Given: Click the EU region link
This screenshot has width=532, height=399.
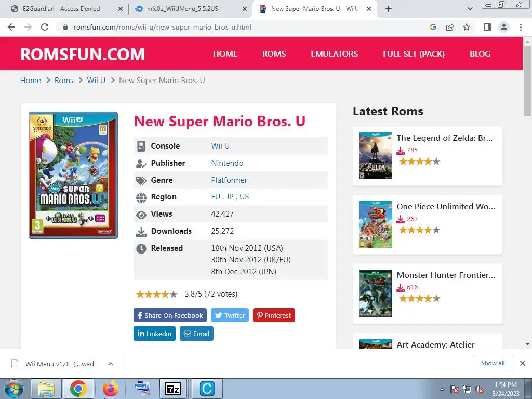Looking at the screenshot, I should 216,197.
